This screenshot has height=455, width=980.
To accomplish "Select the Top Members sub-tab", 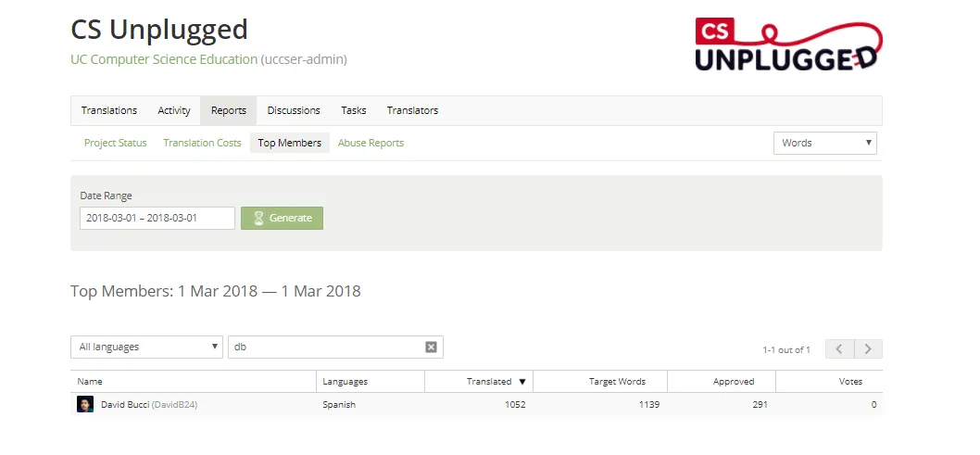I will 289,143.
